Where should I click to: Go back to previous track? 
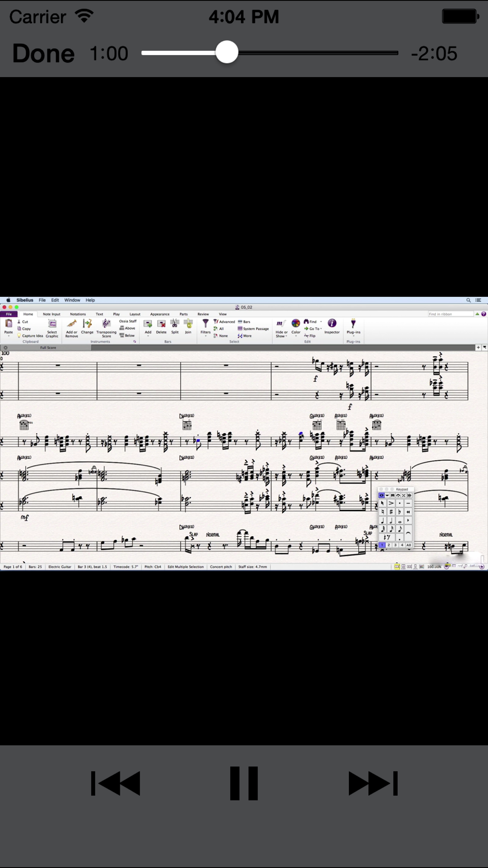pyautogui.click(x=116, y=783)
